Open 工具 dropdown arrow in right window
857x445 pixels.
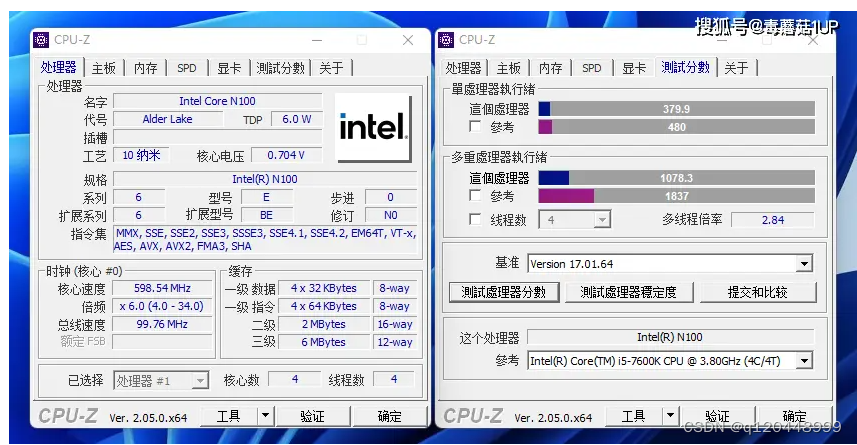(x=670, y=416)
